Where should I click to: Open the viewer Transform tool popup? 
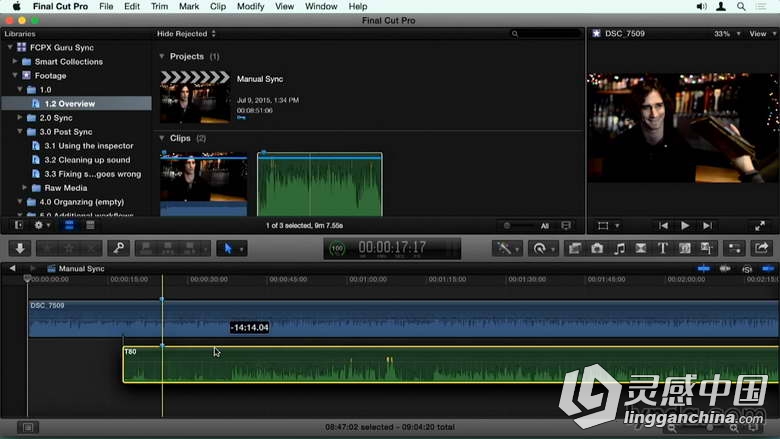click(x=608, y=226)
